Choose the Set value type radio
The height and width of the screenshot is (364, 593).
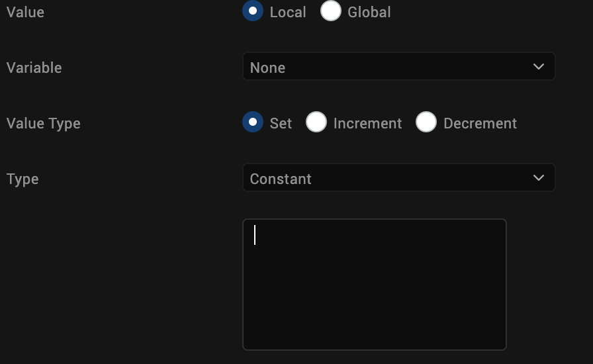tap(253, 122)
